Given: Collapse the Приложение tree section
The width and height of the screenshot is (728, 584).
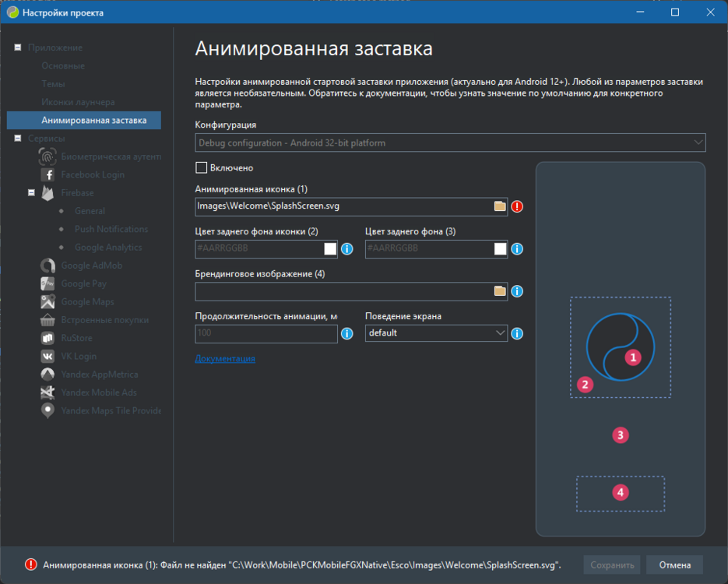Looking at the screenshot, I should [x=18, y=47].
